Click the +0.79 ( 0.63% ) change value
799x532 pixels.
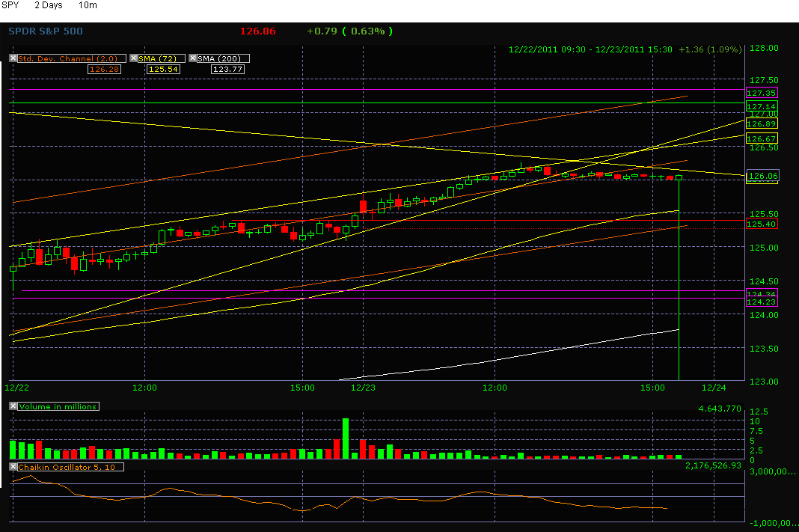pyautogui.click(x=349, y=31)
